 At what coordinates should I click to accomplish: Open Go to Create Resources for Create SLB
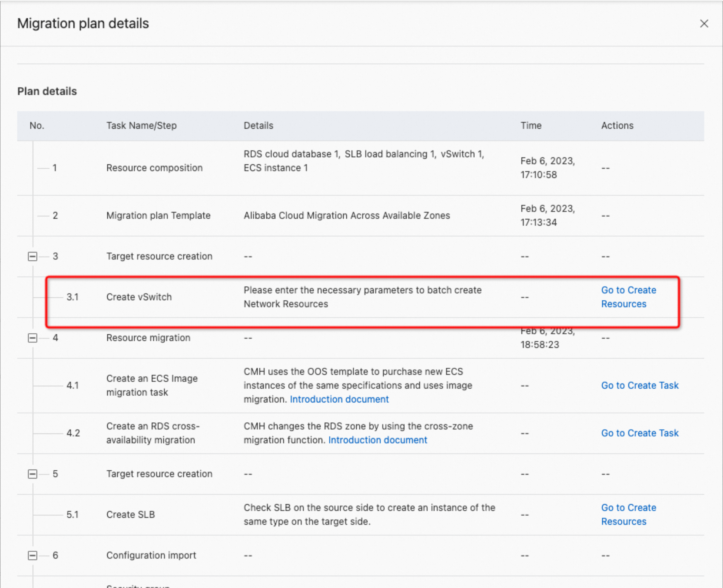(x=629, y=515)
